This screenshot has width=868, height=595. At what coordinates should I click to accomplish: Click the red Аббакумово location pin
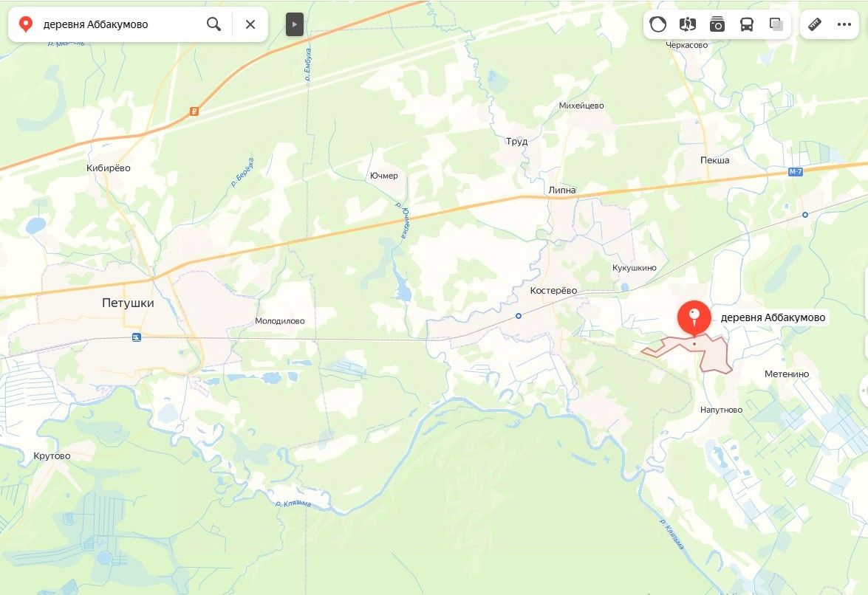click(x=694, y=319)
